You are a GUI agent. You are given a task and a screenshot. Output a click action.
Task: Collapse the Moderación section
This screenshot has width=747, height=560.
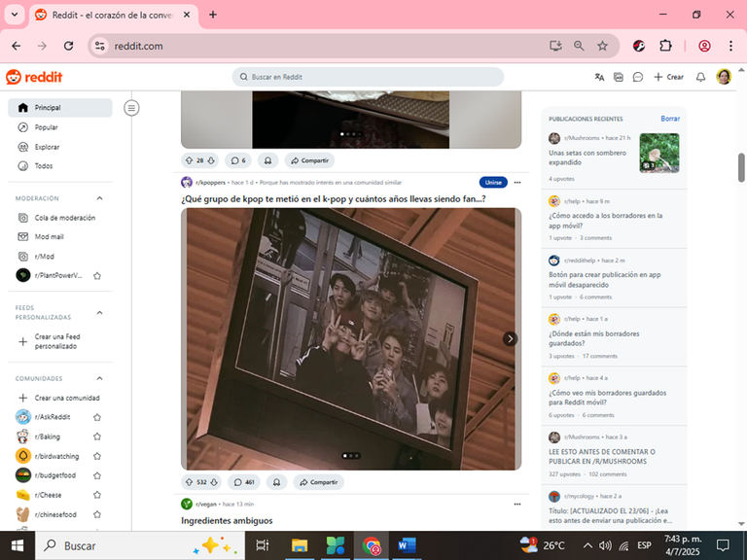[99, 198]
